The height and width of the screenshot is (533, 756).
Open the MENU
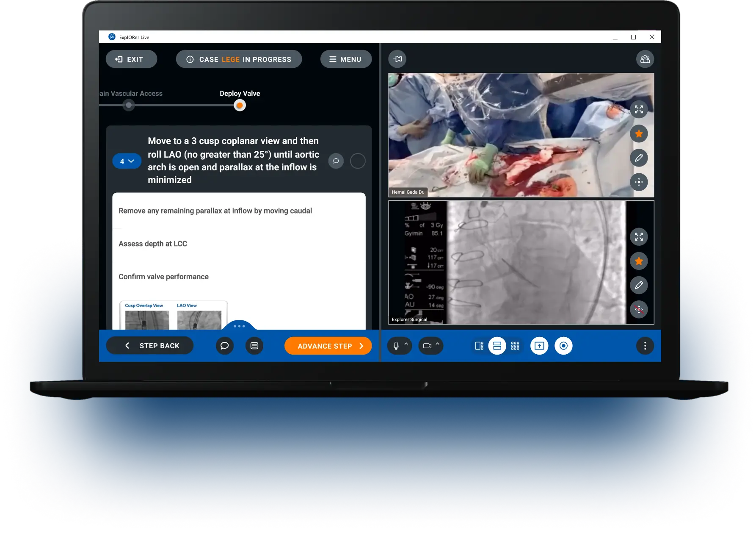(x=346, y=59)
